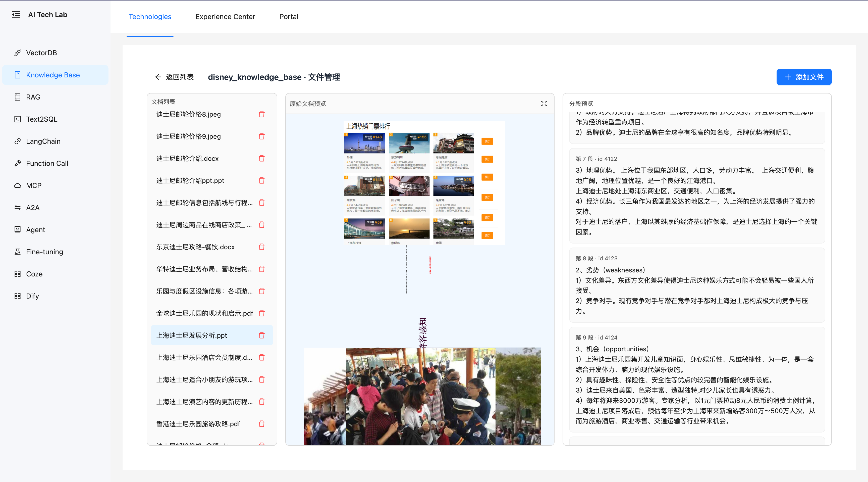Delete the 上海迪士尼适合小朋友的游玩项 file
This screenshot has width=868, height=482.
tap(261, 379)
